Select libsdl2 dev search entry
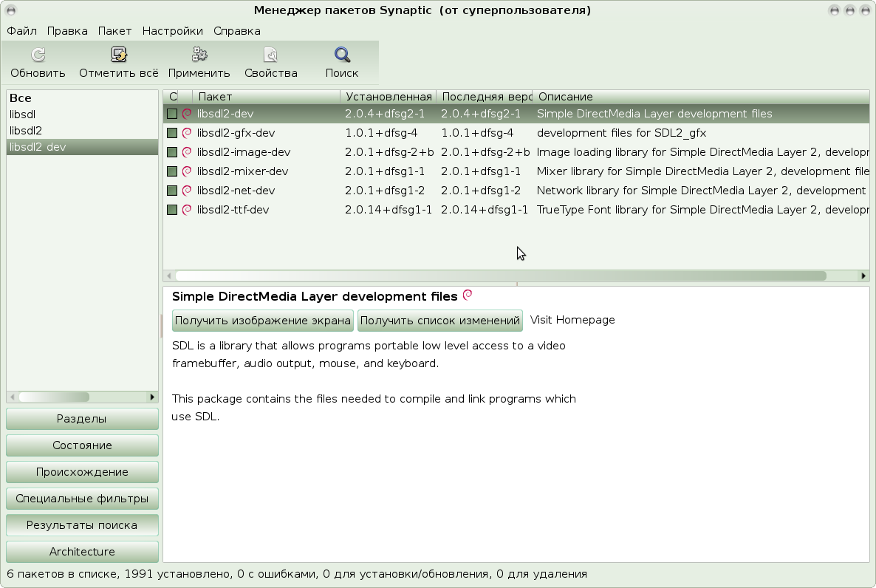Image resolution: width=876 pixels, height=588 pixels. pos(82,146)
